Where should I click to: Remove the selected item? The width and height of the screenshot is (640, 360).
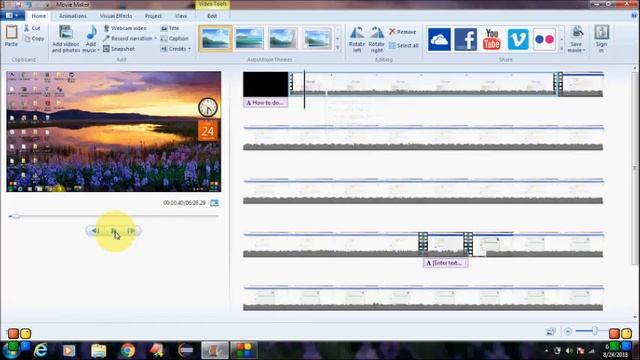402,31
